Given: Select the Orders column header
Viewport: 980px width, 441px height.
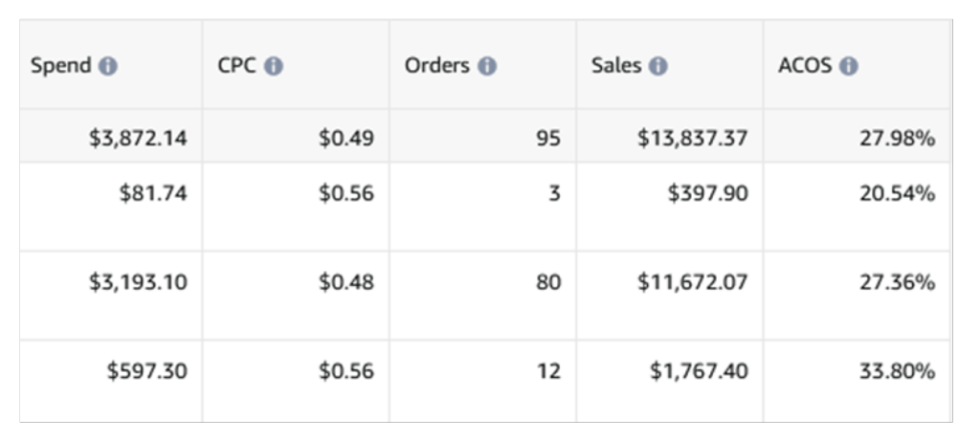Looking at the screenshot, I should 436,66.
